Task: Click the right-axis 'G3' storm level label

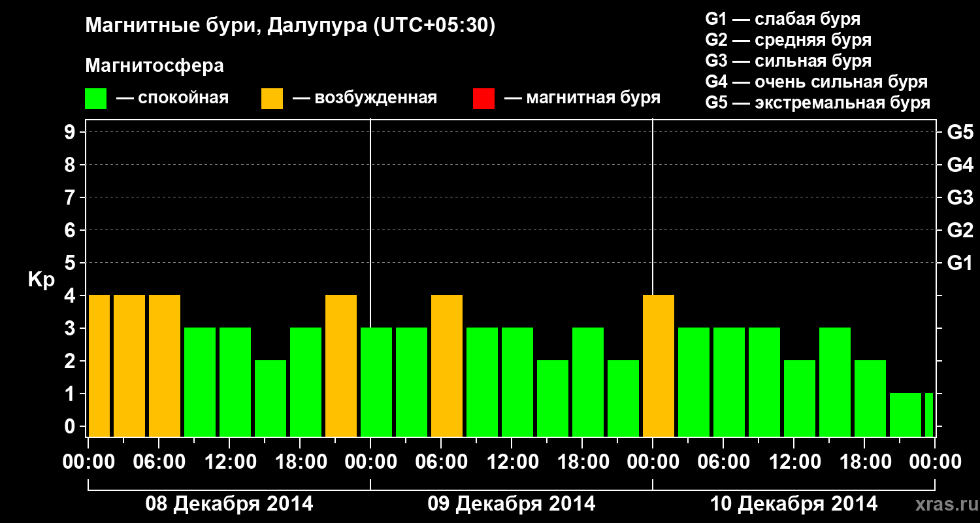Action: click(960, 197)
